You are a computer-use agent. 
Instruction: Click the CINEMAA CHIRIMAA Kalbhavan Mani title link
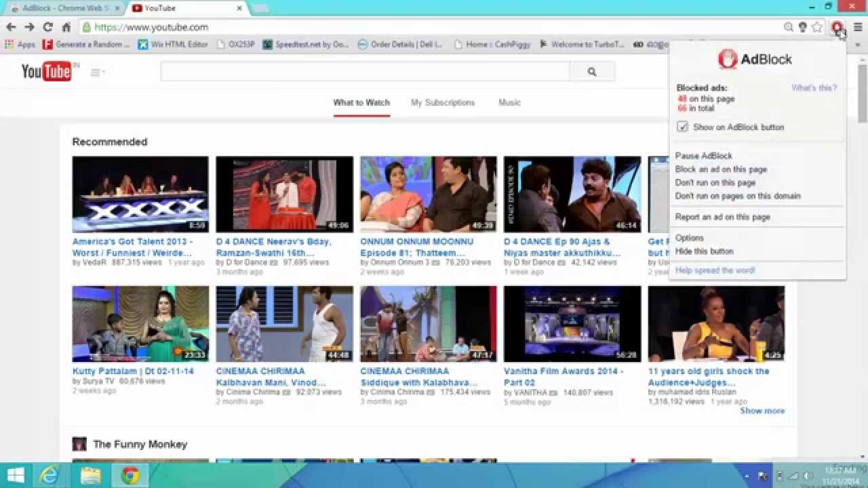pos(270,377)
